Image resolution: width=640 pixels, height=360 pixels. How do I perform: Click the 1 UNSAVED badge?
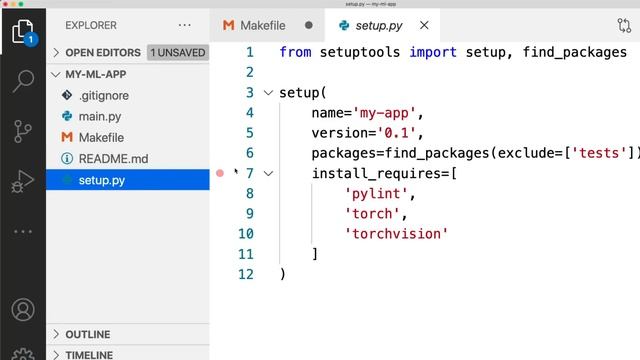178,53
